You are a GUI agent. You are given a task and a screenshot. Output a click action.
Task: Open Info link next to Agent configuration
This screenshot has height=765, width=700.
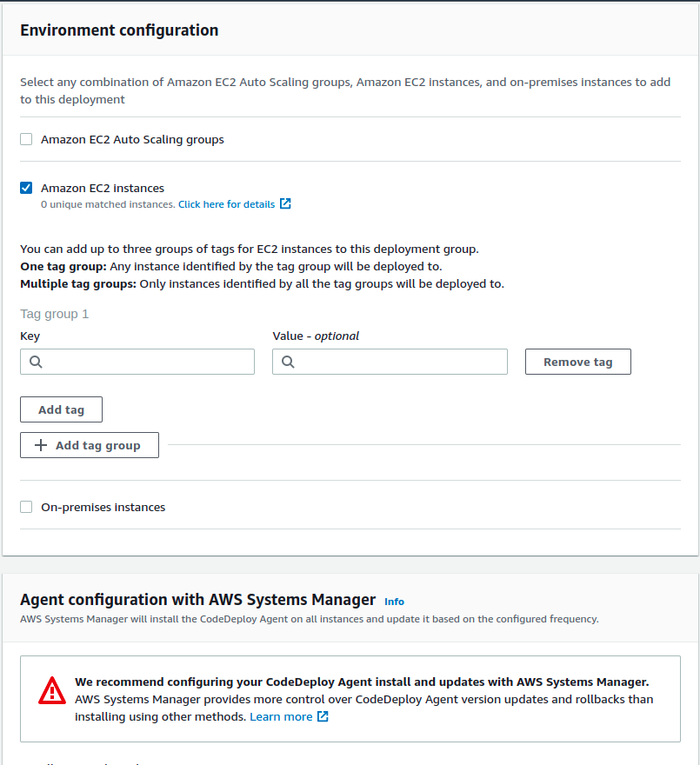394,602
